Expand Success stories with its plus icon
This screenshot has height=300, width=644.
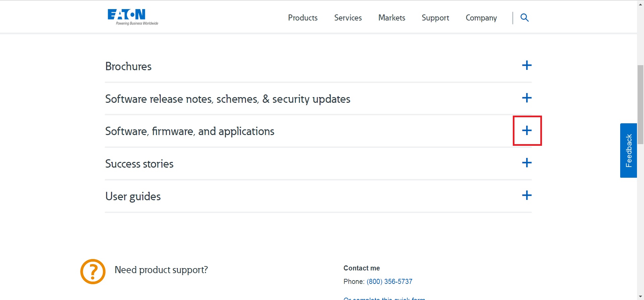pyautogui.click(x=527, y=163)
